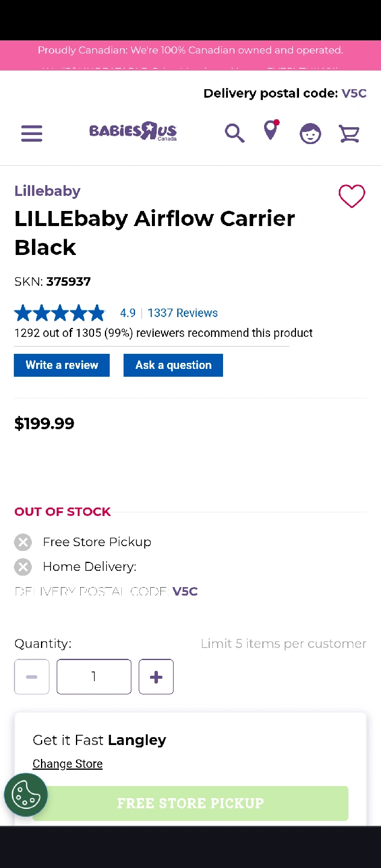The height and width of the screenshot is (868, 381).
Task: Tap the V5C code under Home Delivery
Action: 185,591
